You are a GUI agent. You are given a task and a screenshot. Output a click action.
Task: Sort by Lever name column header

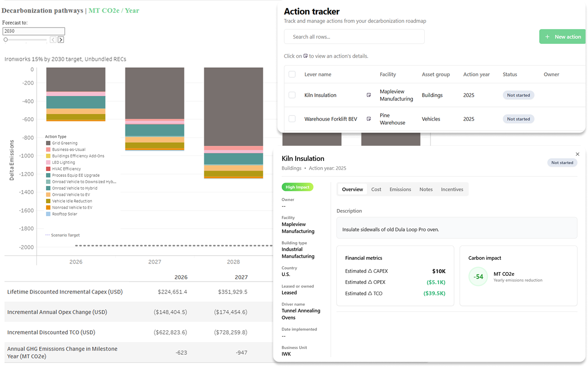pyautogui.click(x=318, y=75)
